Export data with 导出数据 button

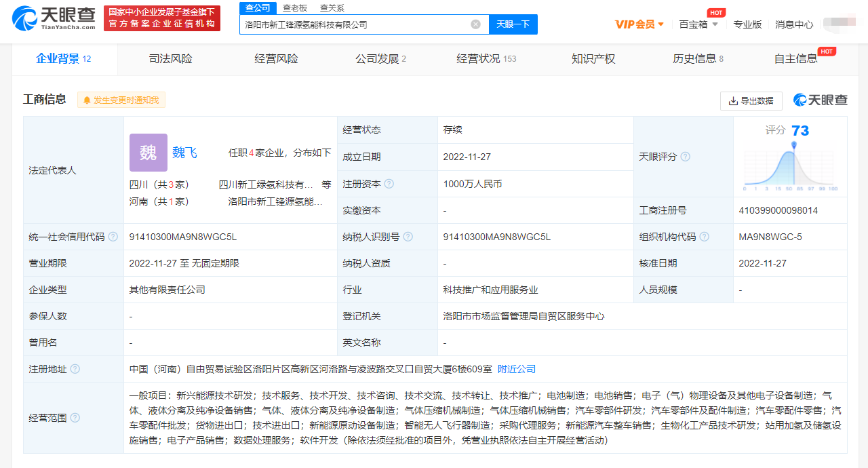pyautogui.click(x=751, y=100)
